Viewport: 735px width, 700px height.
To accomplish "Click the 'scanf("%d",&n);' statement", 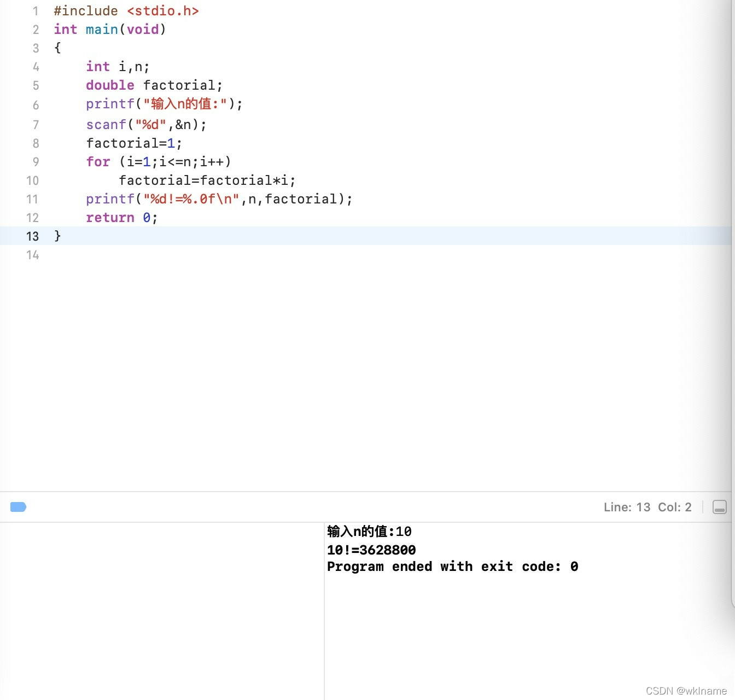I will click(147, 125).
